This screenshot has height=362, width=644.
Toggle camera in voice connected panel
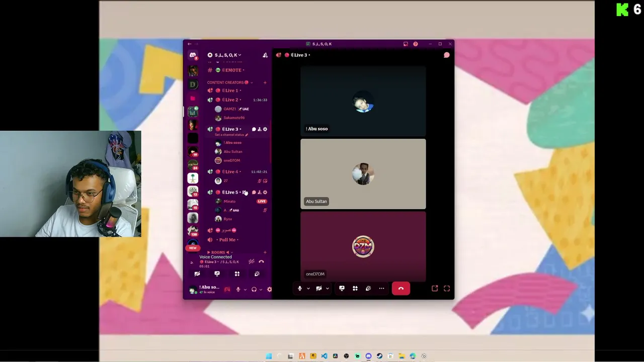197,274
